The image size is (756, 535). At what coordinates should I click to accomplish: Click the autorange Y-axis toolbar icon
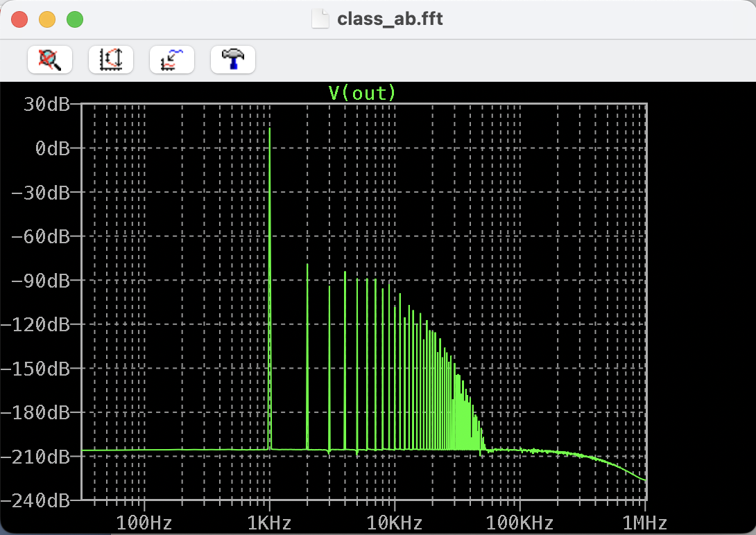(x=111, y=60)
